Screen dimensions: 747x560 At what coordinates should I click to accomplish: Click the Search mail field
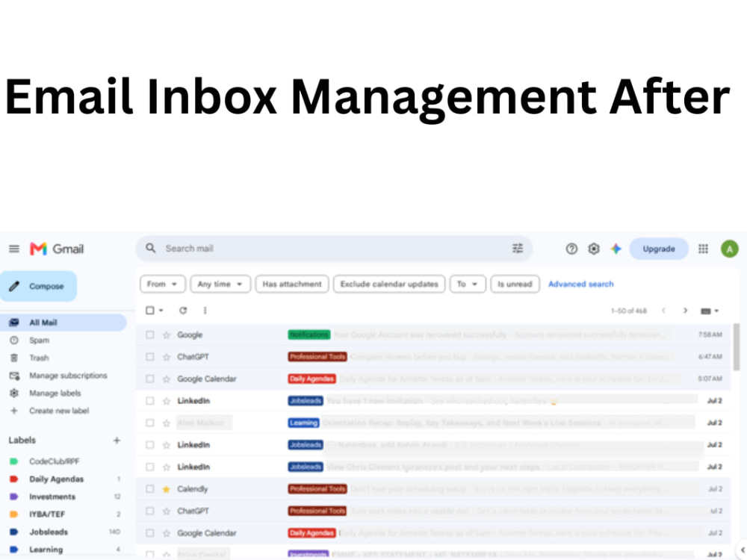tap(335, 249)
